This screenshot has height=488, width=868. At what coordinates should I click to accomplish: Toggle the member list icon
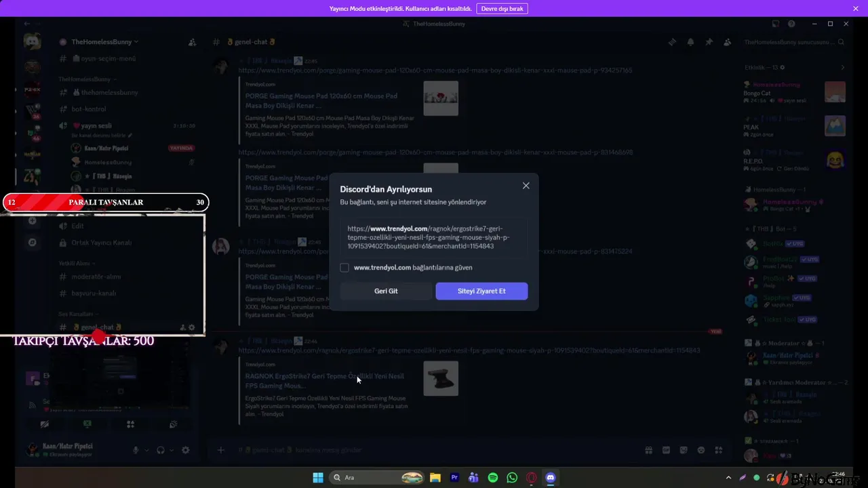[727, 42]
